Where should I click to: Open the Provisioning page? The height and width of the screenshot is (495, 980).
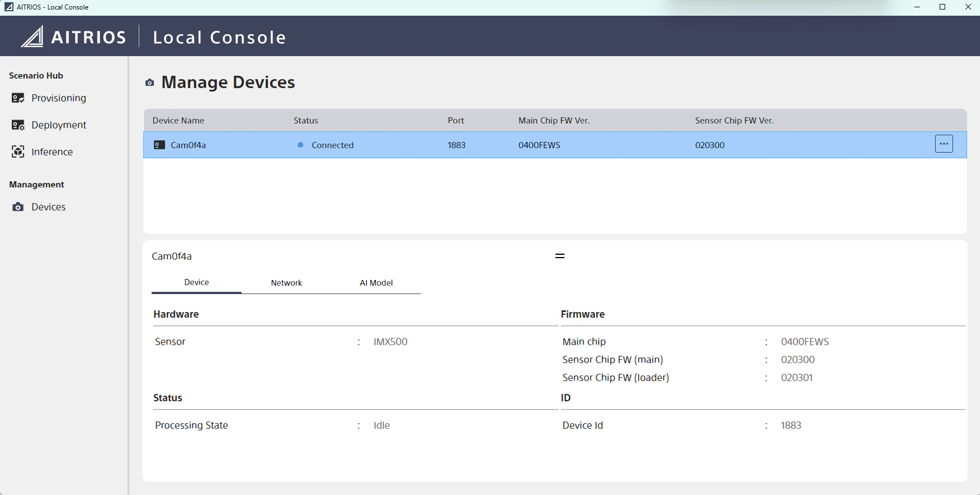point(59,98)
